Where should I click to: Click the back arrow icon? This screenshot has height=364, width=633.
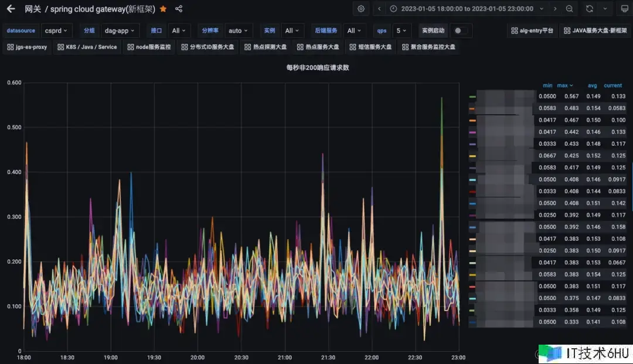[x=11, y=9]
